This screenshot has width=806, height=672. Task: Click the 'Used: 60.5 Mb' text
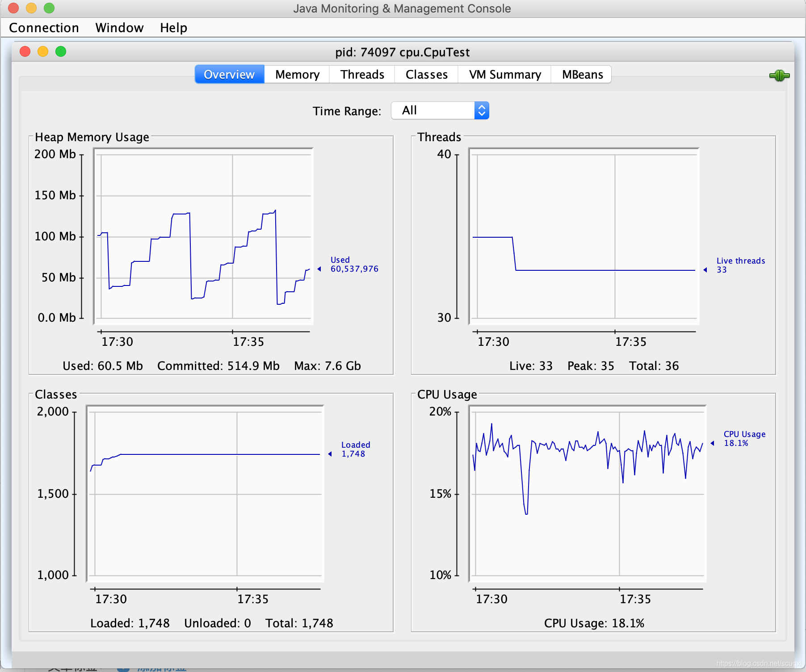click(x=103, y=366)
